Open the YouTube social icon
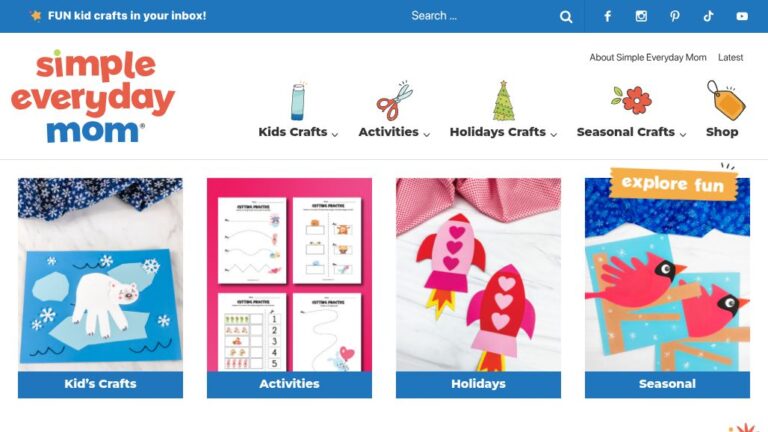The height and width of the screenshot is (432, 768). [x=742, y=16]
